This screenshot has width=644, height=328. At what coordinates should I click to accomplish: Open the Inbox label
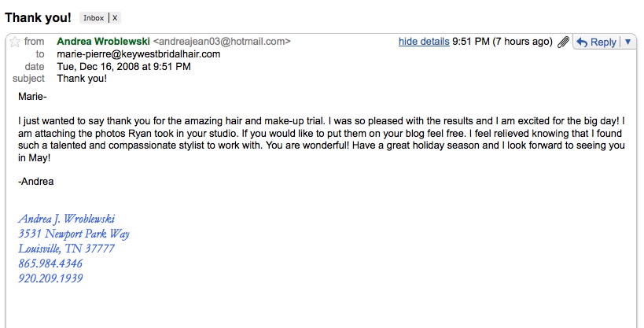pyautogui.click(x=93, y=17)
